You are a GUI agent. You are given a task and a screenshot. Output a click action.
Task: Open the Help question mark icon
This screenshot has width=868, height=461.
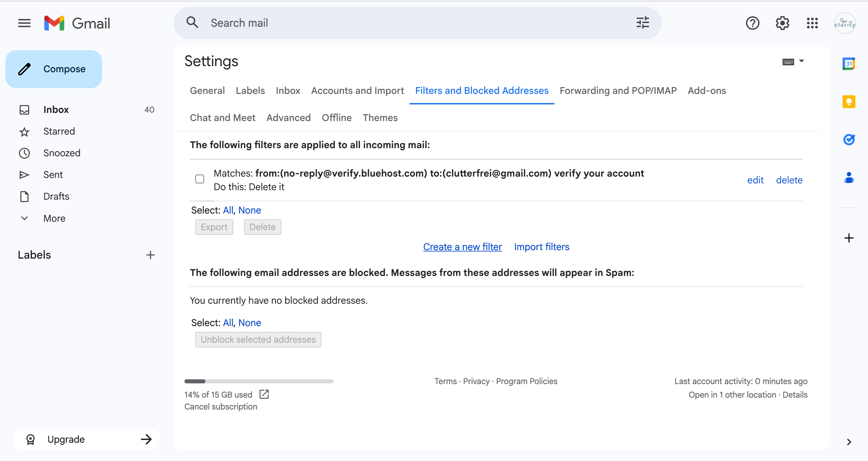click(x=752, y=23)
